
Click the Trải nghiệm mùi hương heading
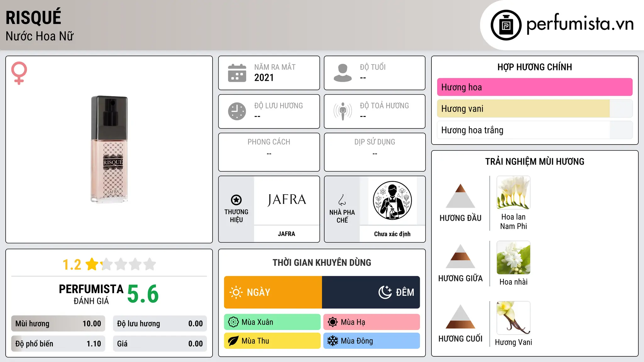click(535, 162)
